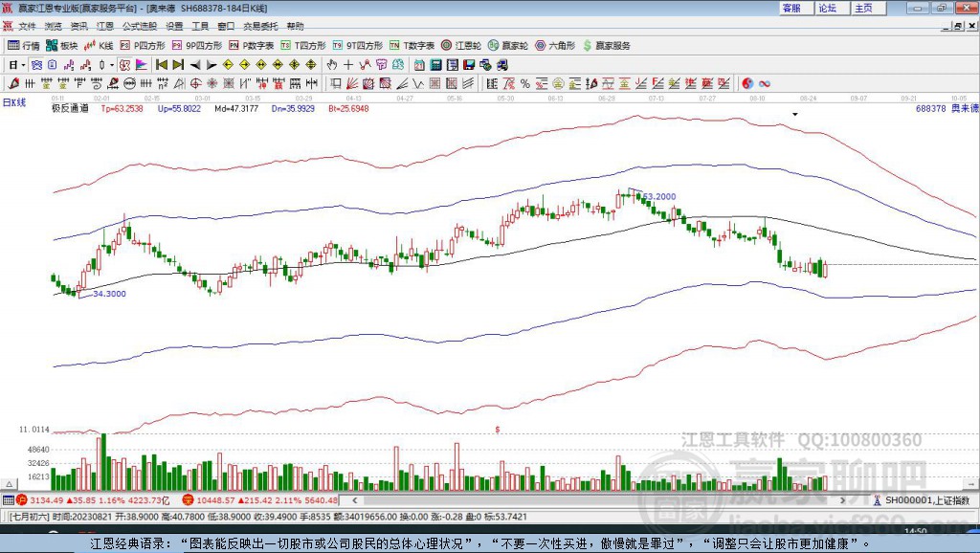Open the 公式选股 menu
Screen dimensions: 980x553
138,26
